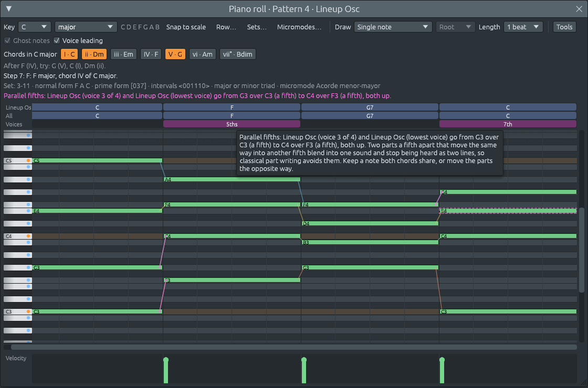Image resolution: width=588 pixels, height=388 pixels.
Task: Select the G4 note
Action: coord(508,192)
